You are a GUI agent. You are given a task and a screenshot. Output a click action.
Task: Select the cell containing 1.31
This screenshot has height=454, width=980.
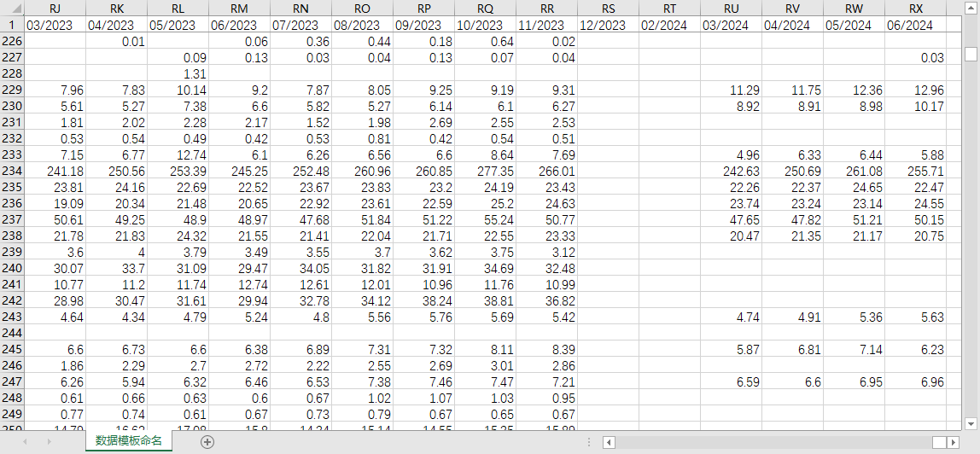tap(178, 73)
